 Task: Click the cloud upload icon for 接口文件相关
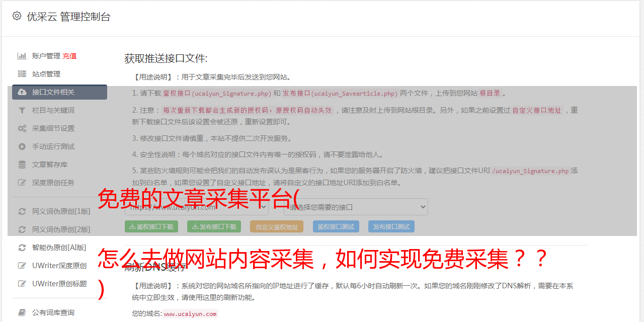[x=22, y=92]
